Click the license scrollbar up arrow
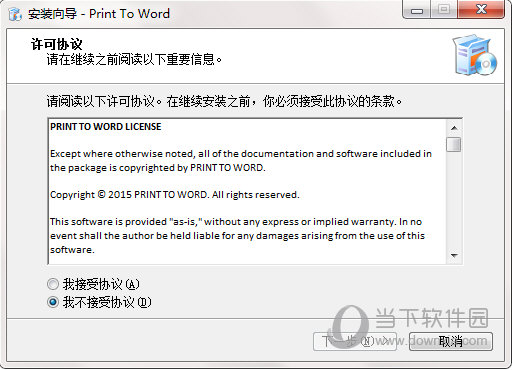 coord(454,128)
